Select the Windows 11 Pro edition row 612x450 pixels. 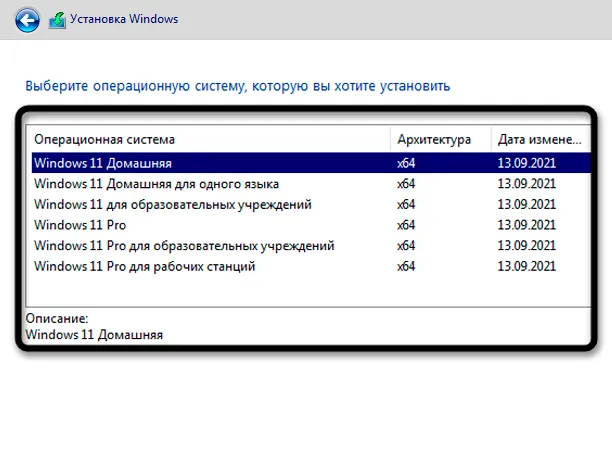point(311,225)
